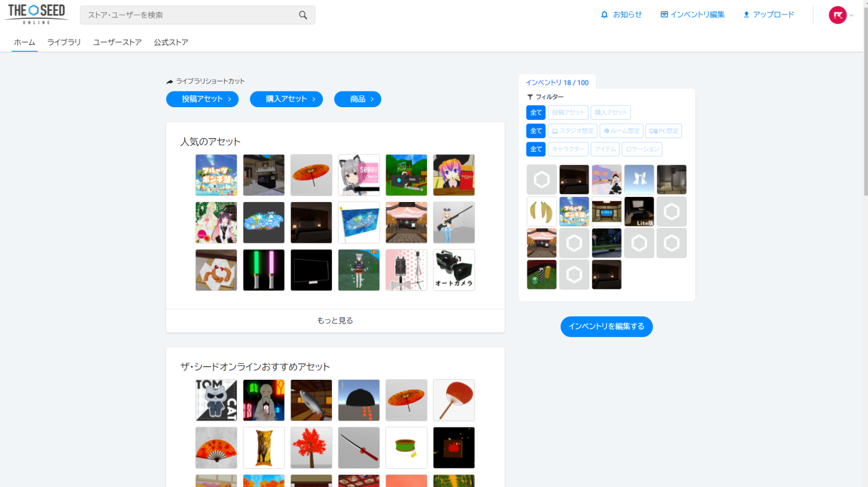The height and width of the screenshot is (487, 868).
Task: Click the upload arrow icon in header
Action: (746, 15)
